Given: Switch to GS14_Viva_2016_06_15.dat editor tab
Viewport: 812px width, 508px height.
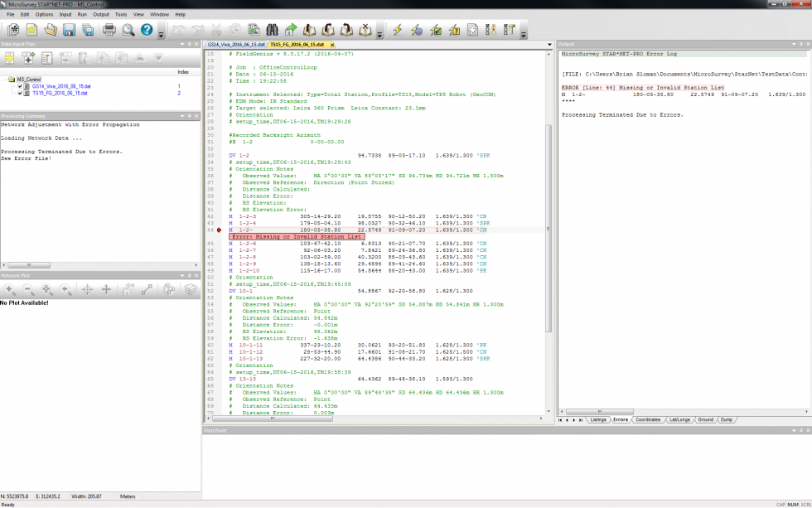Looking at the screenshot, I should (x=236, y=44).
